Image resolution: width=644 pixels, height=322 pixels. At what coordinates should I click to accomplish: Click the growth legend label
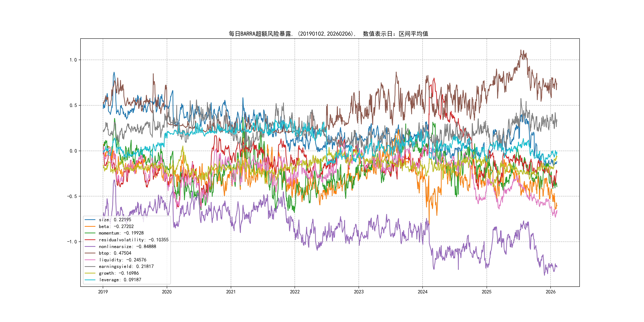click(118, 273)
